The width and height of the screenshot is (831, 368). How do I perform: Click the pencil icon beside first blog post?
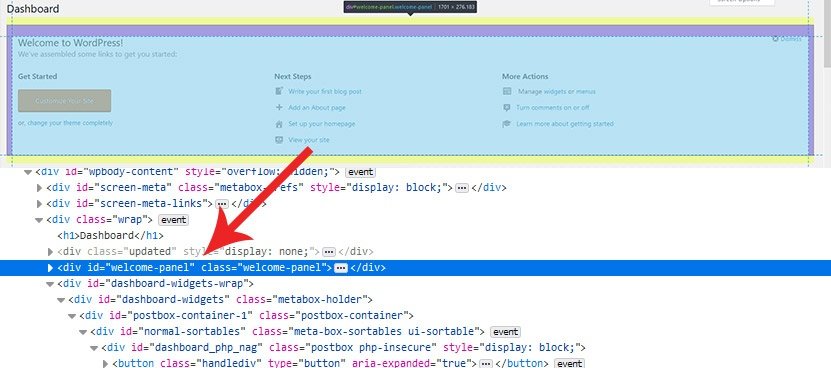click(x=279, y=91)
